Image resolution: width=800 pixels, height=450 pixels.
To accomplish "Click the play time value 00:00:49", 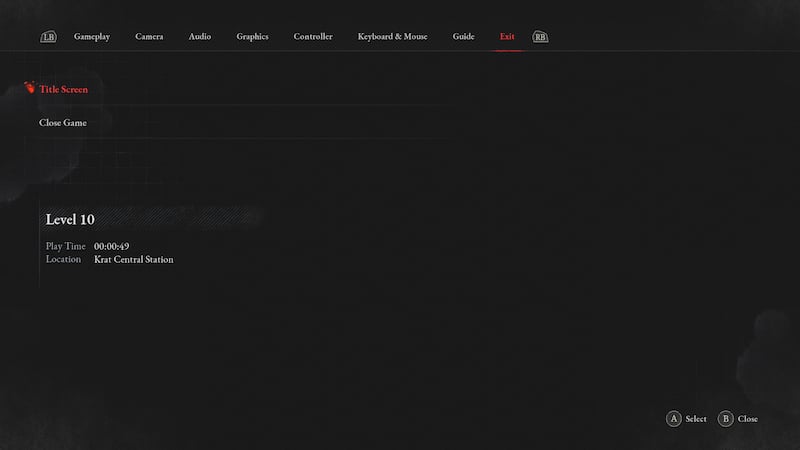I will coord(111,246).
